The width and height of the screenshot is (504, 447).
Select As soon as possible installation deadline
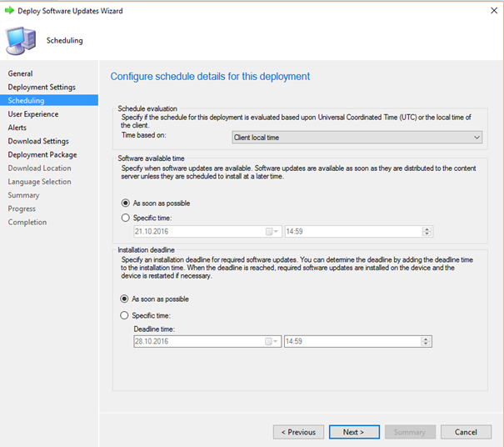point(124,299)
